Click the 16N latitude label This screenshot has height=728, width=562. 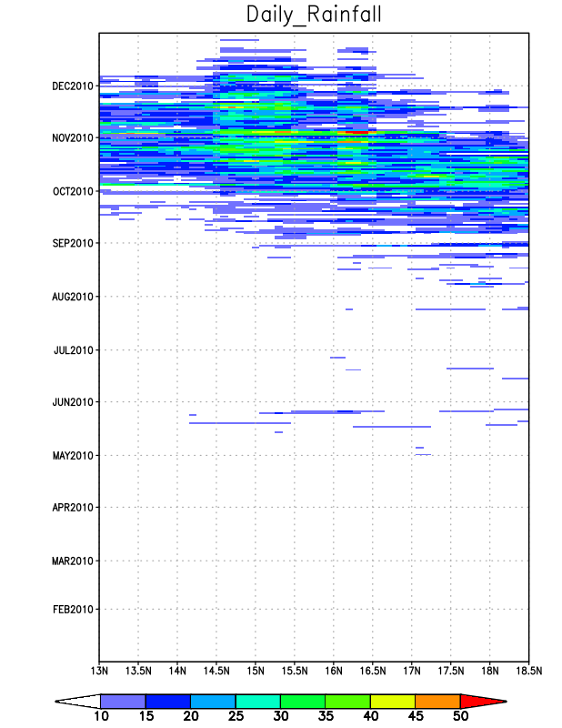point(334,671)
